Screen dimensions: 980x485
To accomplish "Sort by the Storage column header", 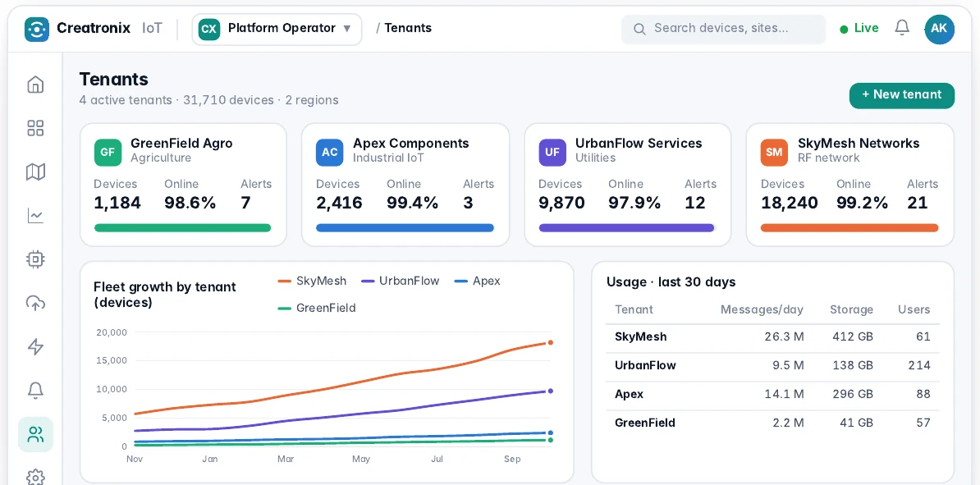I will pyautogui.click(x=851, y=309).
